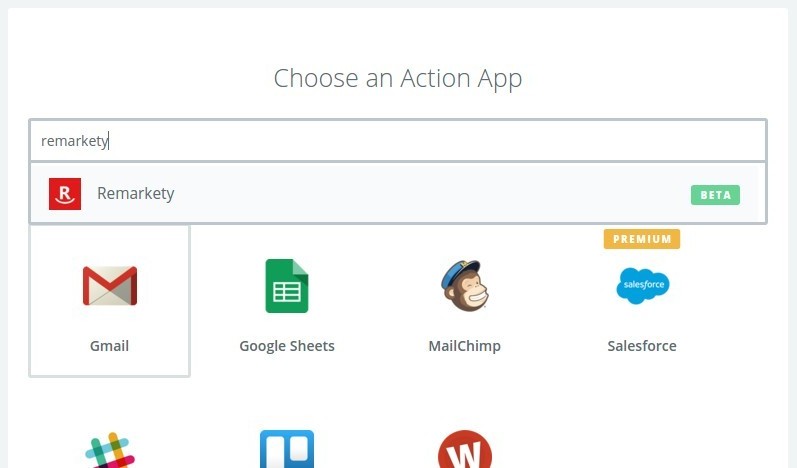This screenshot has height=468, width=797.
Task: Click the Remarkety name in dropdown
Action: (x=136, y=194)
